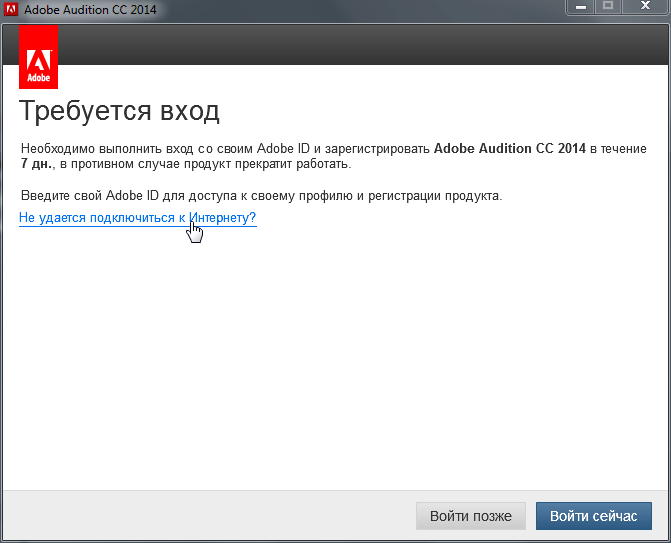Click the Adobe Audition title bar icon
Screen dimensions: 671x543
tap(10, 9)
